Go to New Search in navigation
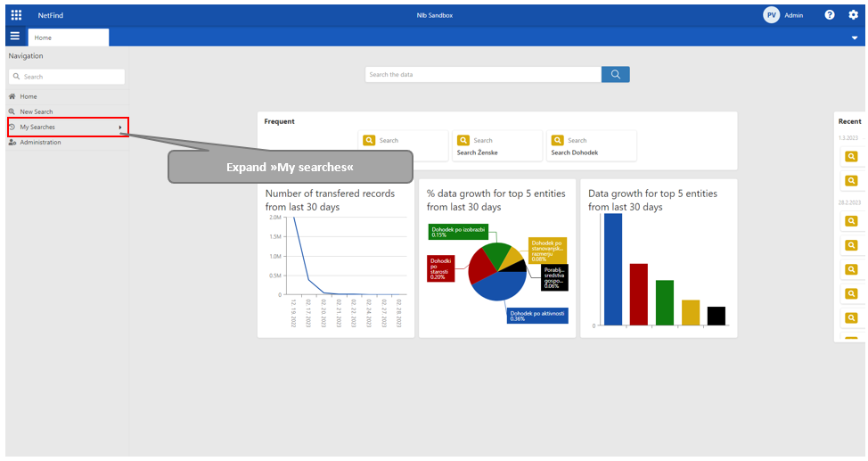The height and width of the screenshot is (461, 868). click(37, 111)
